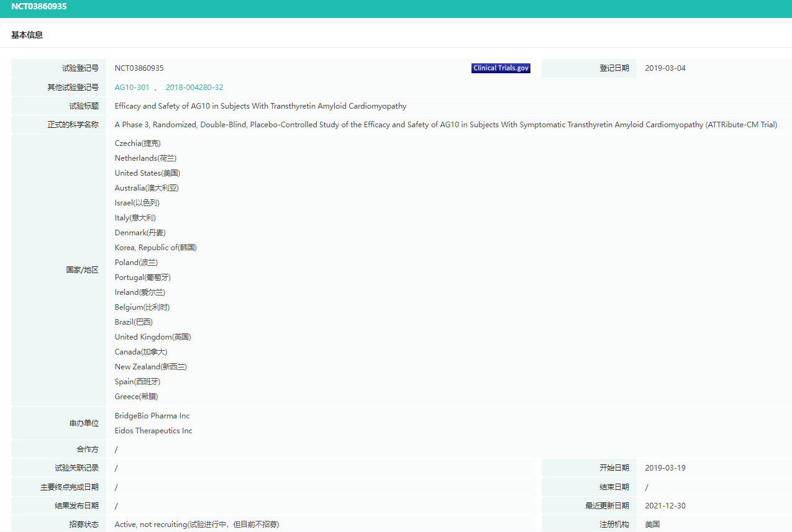Click the registration date 2019-03-04

(x=665, y=68)
